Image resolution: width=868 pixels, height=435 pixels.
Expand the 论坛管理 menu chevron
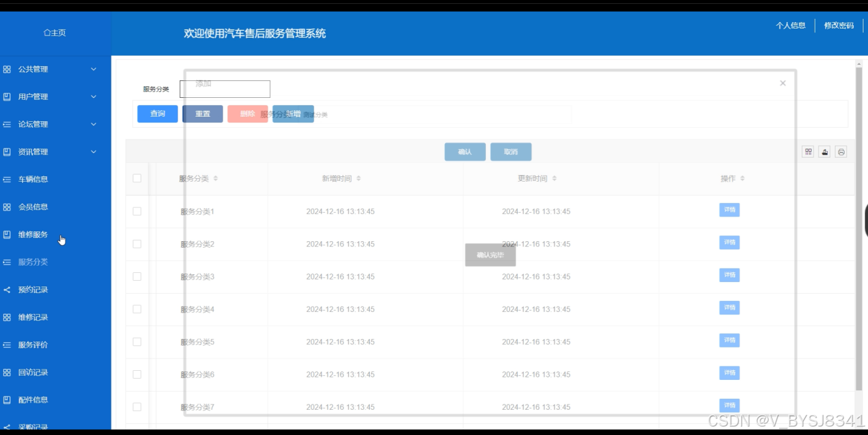coord(93,124)
